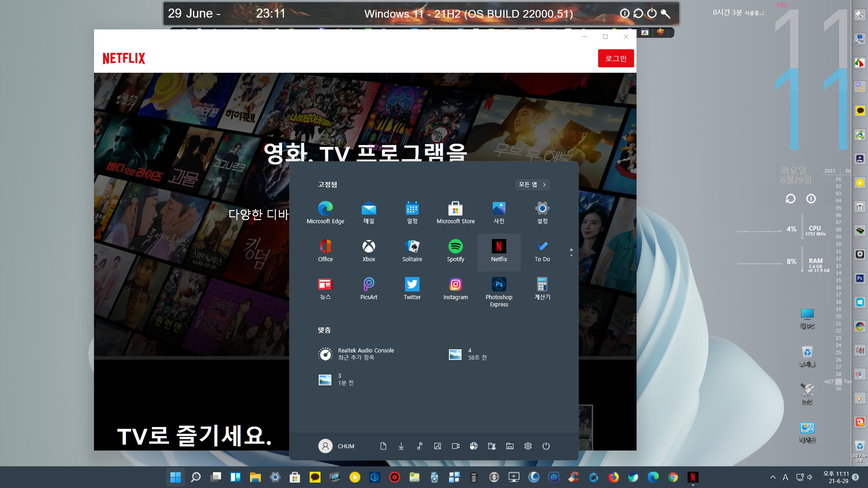Click Netflix login (로그인) button

pyautogui.click(x=616, y=58)
